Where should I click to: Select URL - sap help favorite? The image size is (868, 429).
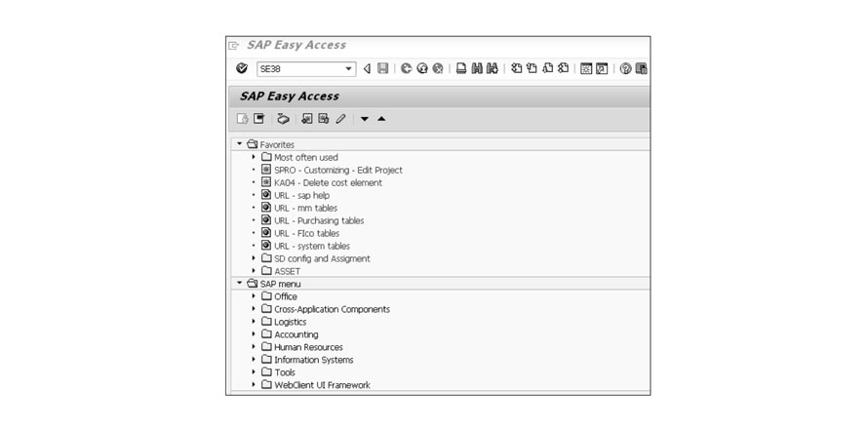301,195
